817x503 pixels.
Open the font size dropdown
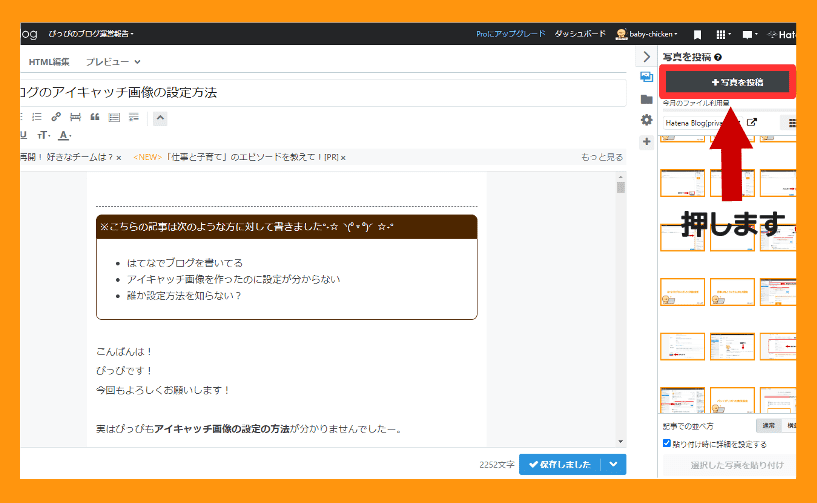pos(43,136)
